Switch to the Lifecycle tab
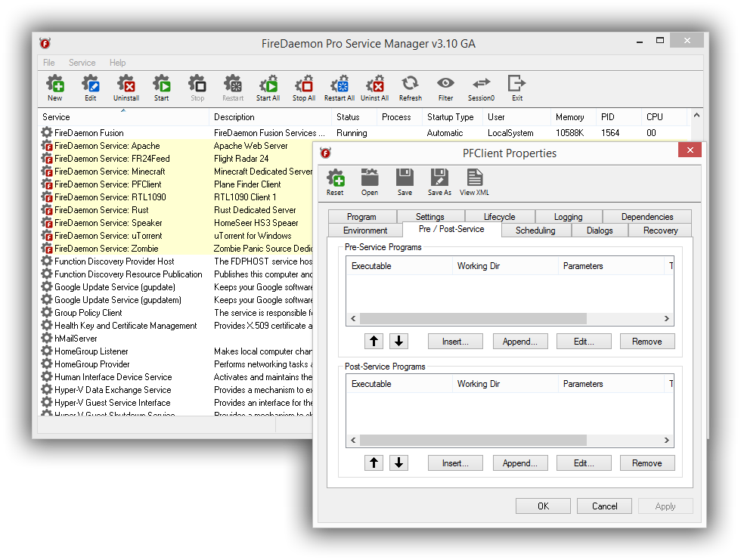 click(x=499, y=217)
